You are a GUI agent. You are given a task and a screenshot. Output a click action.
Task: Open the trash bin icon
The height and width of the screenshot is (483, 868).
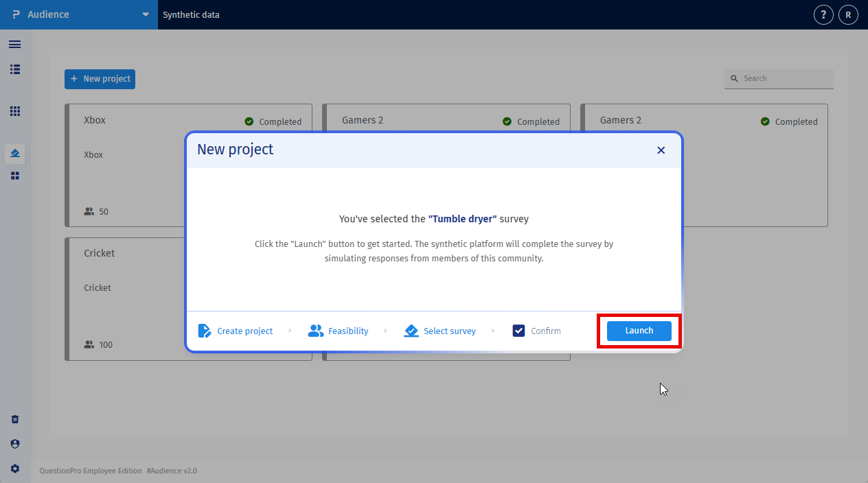[14, 419]
